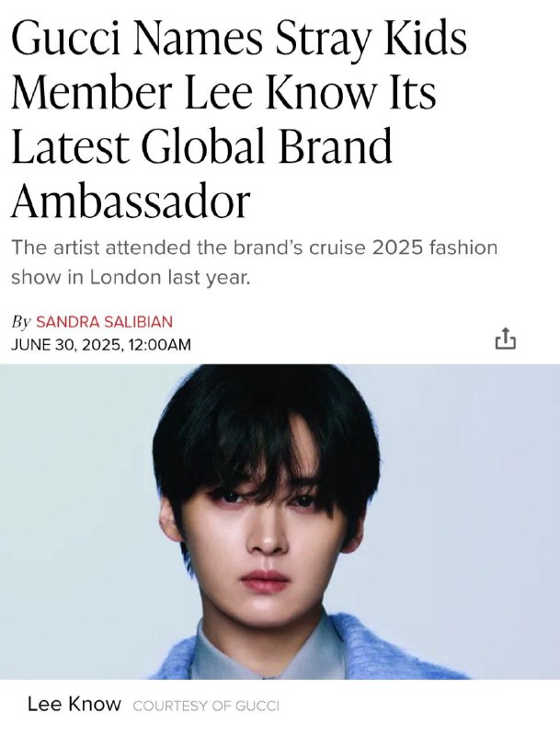
Task: Open author Sandra Salibian's profile link
Action: pyautogui.click(x=104, y=322)
